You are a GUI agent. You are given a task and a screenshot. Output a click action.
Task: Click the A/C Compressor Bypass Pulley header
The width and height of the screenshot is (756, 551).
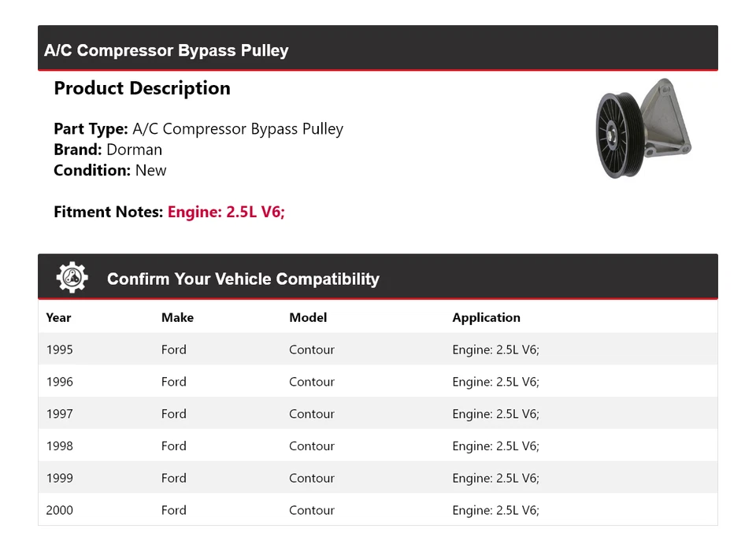pyautogui.click(x=166, y=50)
